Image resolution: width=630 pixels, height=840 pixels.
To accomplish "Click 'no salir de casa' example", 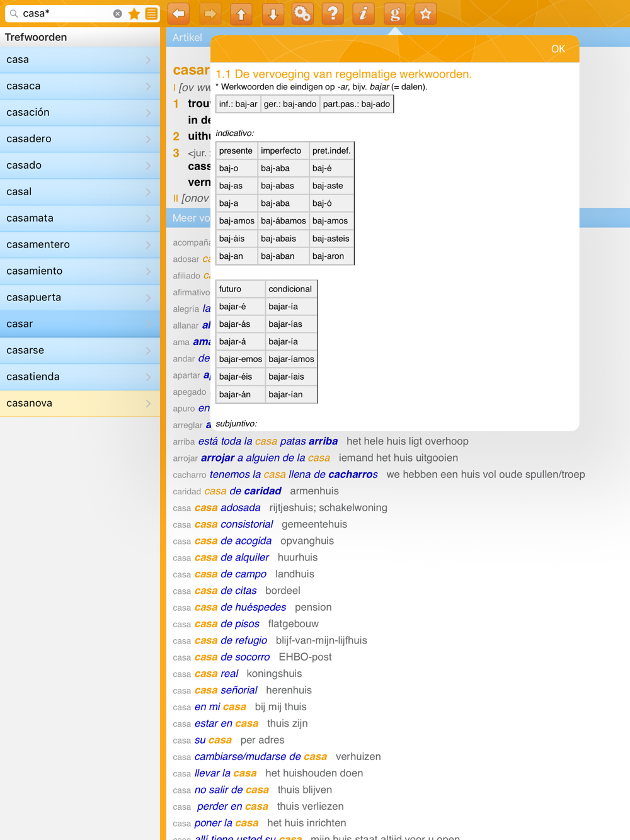I will pyautogui.click(x=232, y=790).
